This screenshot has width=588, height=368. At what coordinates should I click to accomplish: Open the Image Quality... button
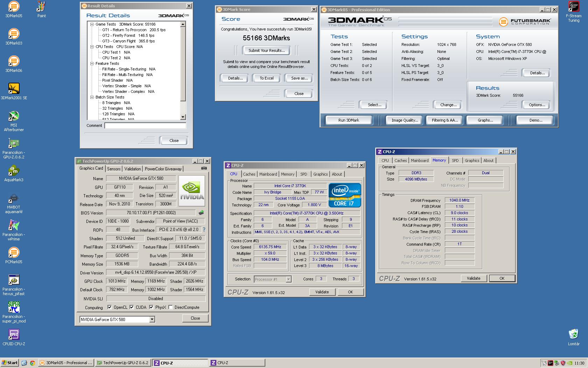coord(405,120)
